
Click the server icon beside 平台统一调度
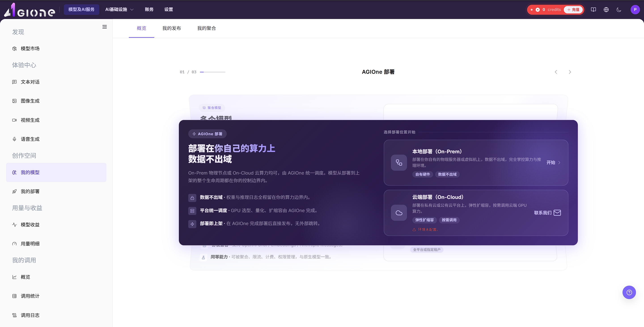pos(192,211)
